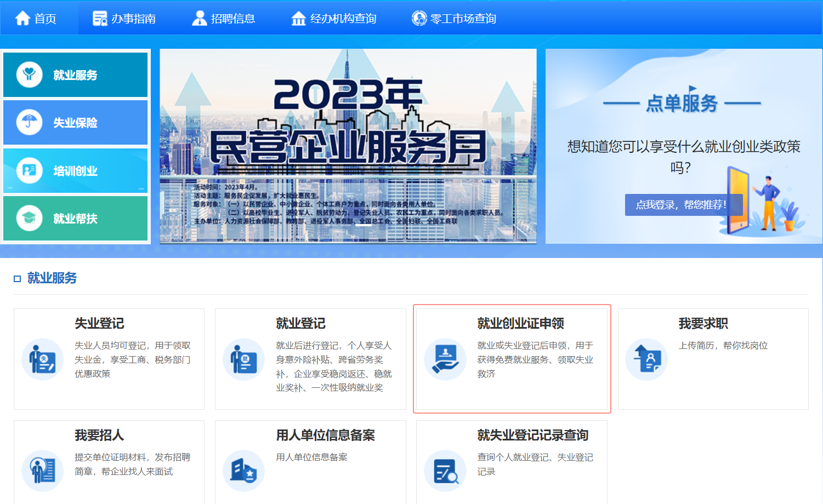Viewport: 823px width, 504px height.
Task: Go to 首页 in the top navigation
Action: (36, 19)
